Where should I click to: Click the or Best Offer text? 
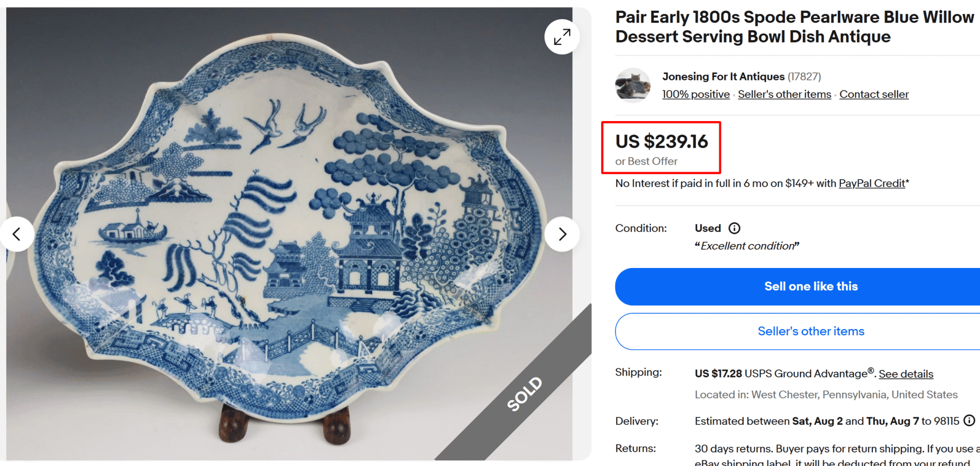pos(646,161)
